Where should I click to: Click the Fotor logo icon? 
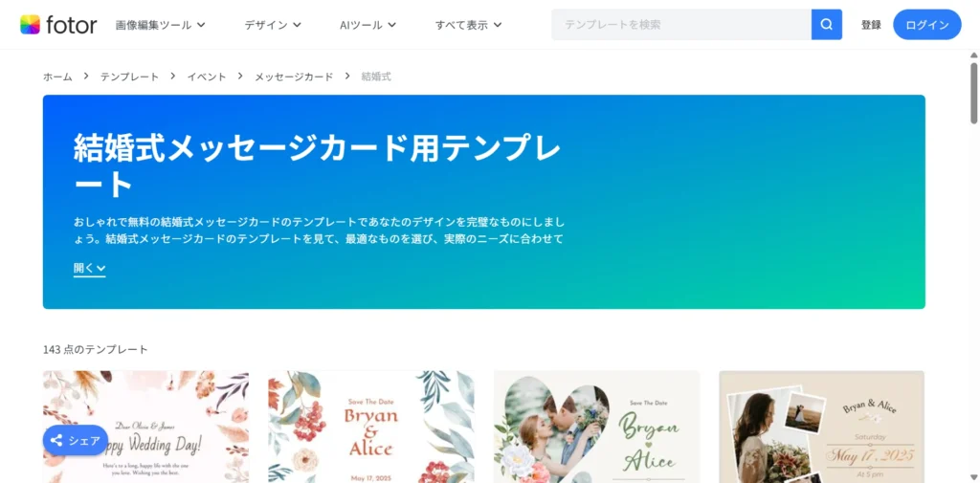point(30,24)
